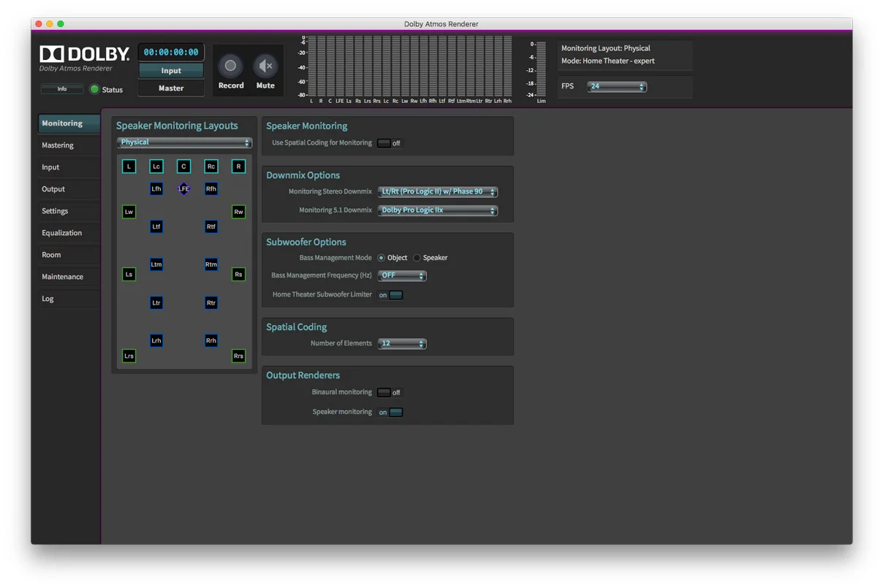
Task: Click the Info button
Action: tap(62, 89)
